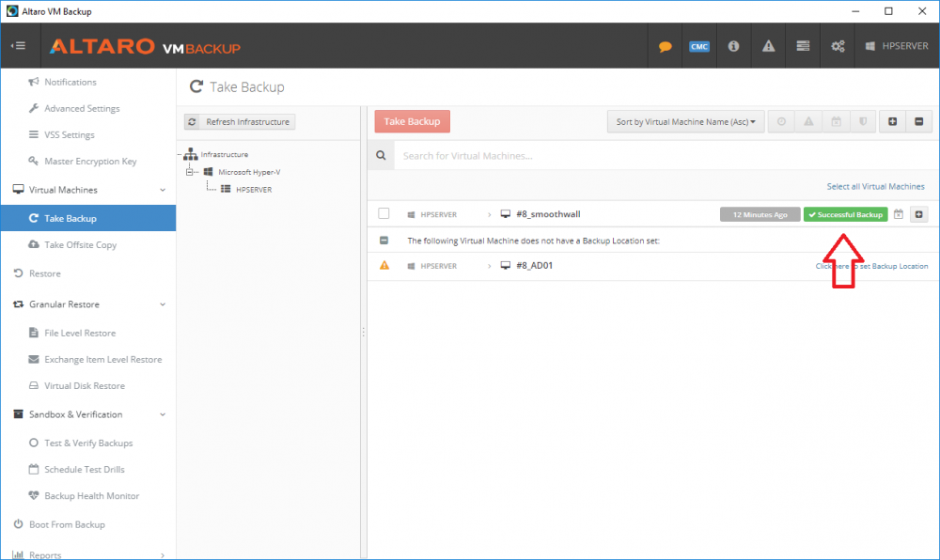Open Exchange Item Level Restore

click(x=103, y=359)
